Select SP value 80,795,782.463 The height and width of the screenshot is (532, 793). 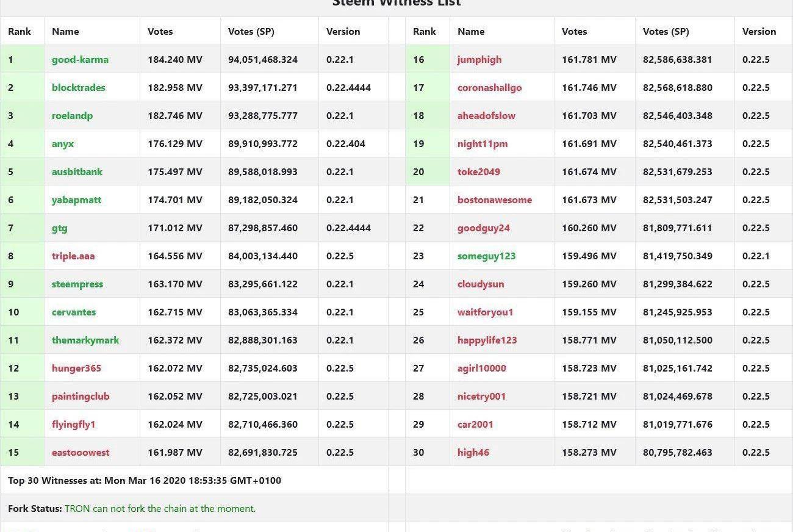678,453
